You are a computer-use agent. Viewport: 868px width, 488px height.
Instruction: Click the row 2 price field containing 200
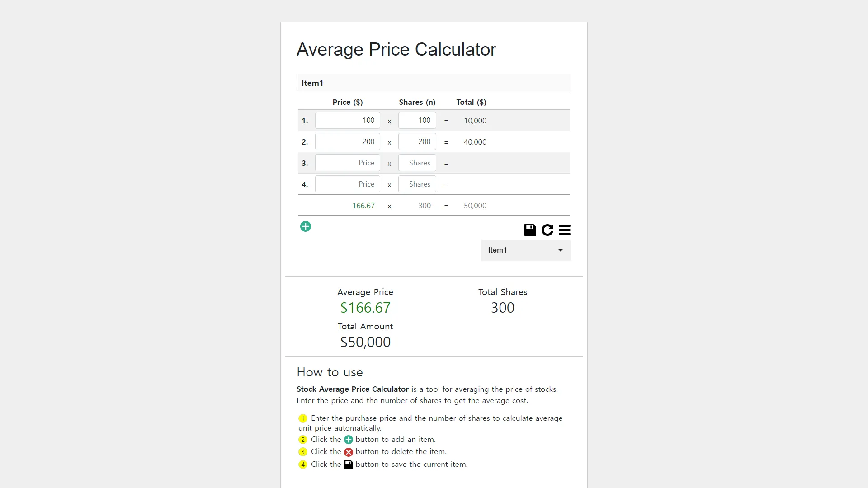[348, 141]
